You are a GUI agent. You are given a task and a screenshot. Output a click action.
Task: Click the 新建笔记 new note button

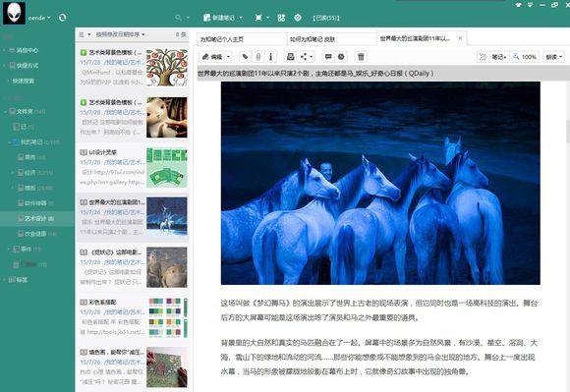[219, 18]
